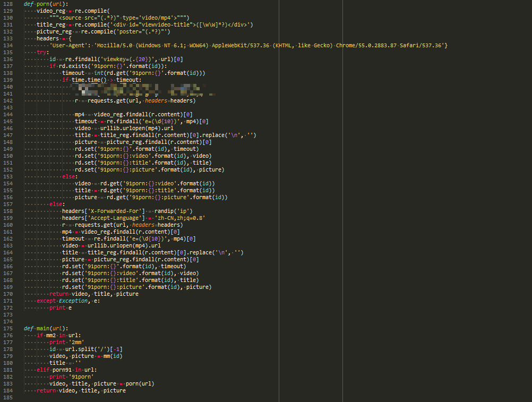Click the 'User-Agent' Mozilla string on line 134
The height and width of the screenshot is (402, 532).
tap(248, 46)
